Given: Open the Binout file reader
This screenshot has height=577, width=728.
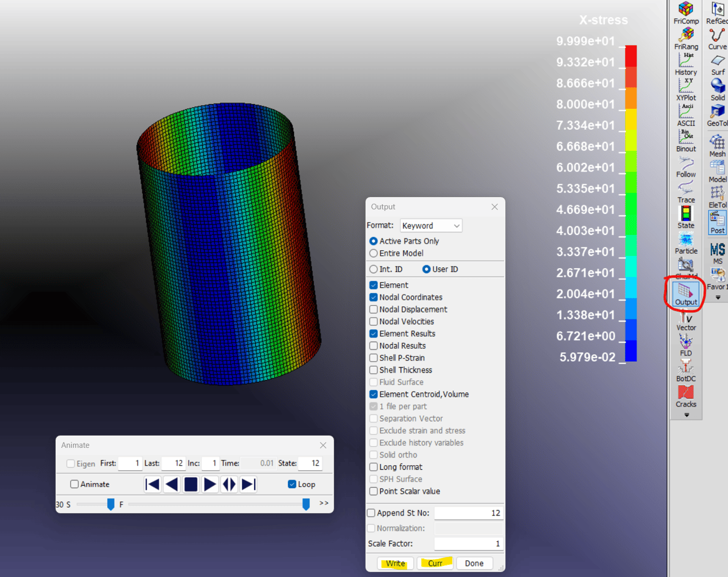Looking at the screenshot, I should coord(686,140).
